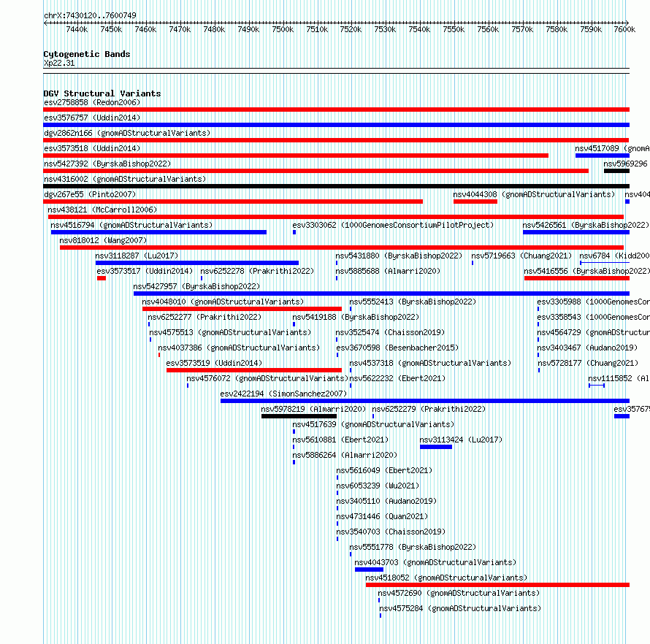This screenshot has width=650, height=644.
Task: Click nsv5431880 (ByrskaBishop2022) label
Action: tap(399, 256)
